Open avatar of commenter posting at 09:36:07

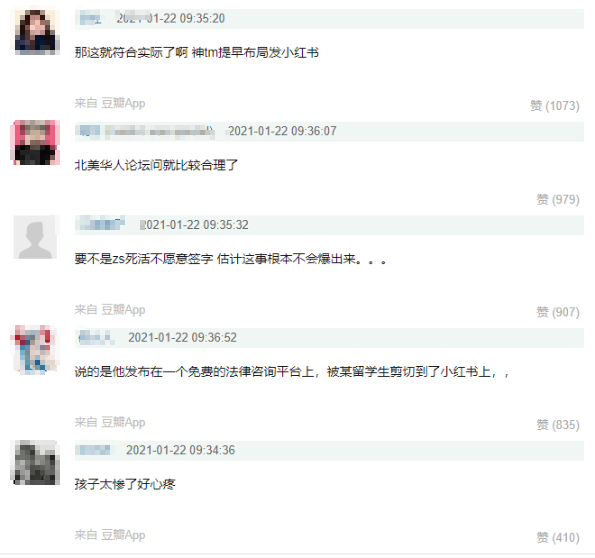click(x=35, y=142)
